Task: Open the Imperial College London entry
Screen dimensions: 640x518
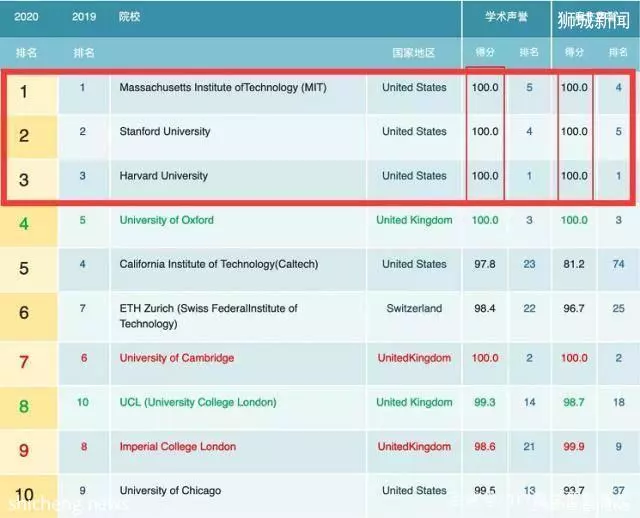Action: pos(178,447)
